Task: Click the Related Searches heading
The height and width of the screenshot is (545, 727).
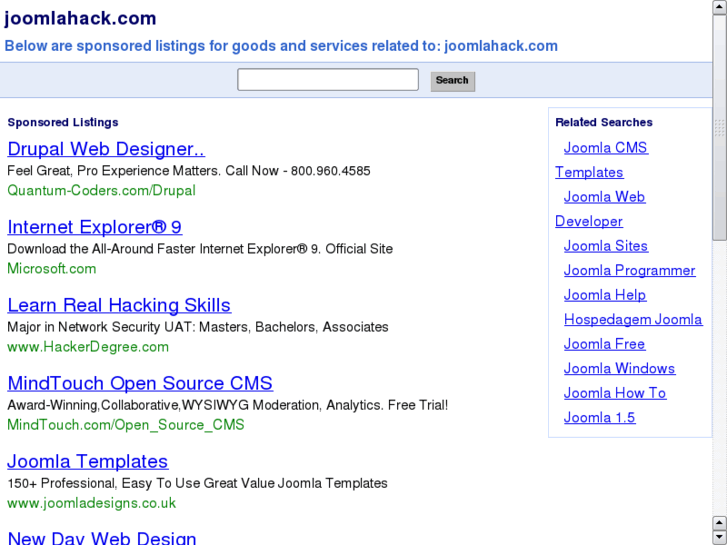Action: tap(604, 122)
